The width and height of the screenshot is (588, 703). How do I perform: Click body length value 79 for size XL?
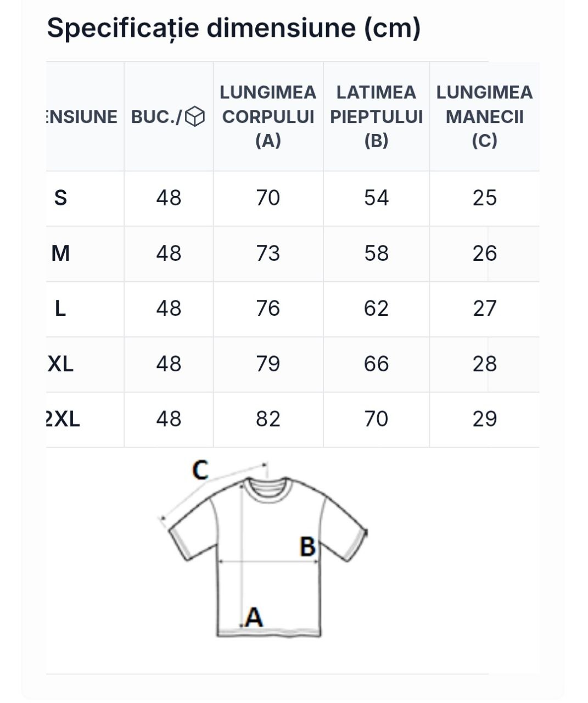point(268,364)
